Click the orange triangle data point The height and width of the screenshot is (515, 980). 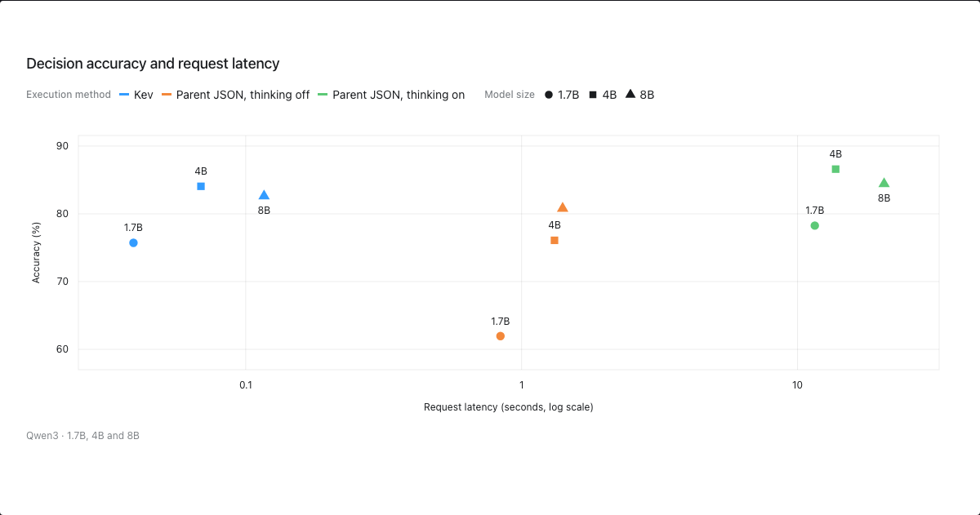(563, 207)
